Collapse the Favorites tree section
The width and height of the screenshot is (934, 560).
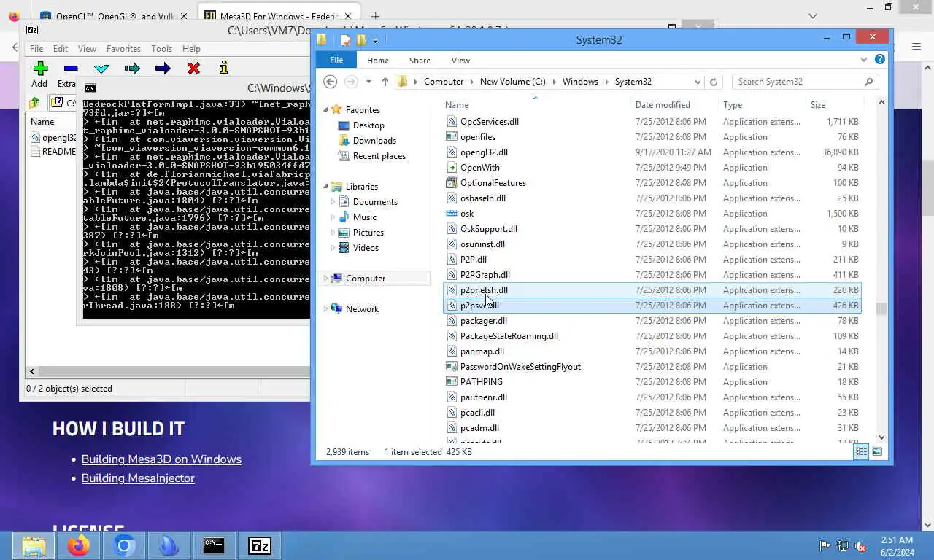click(x=325, y=109)
